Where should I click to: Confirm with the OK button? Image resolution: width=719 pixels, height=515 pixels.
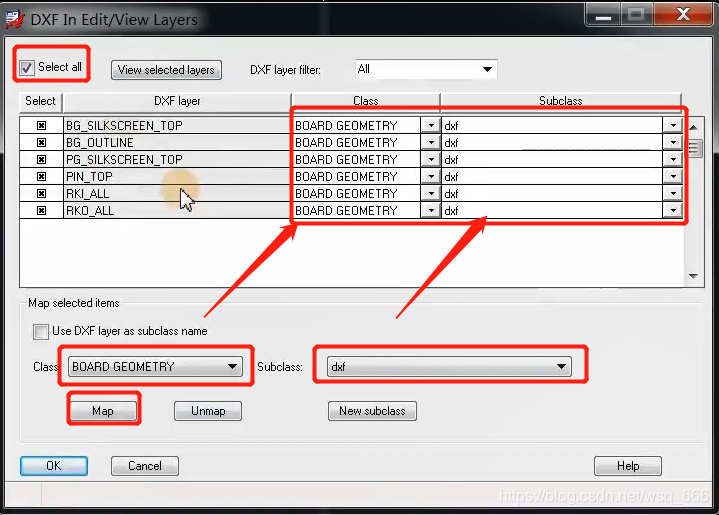[54, 465]
